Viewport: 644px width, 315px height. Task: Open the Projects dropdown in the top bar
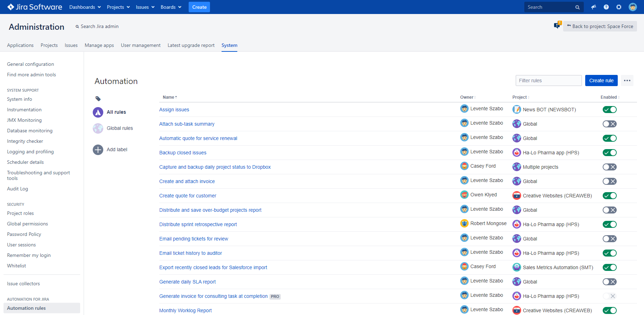(x=118, y=7)
